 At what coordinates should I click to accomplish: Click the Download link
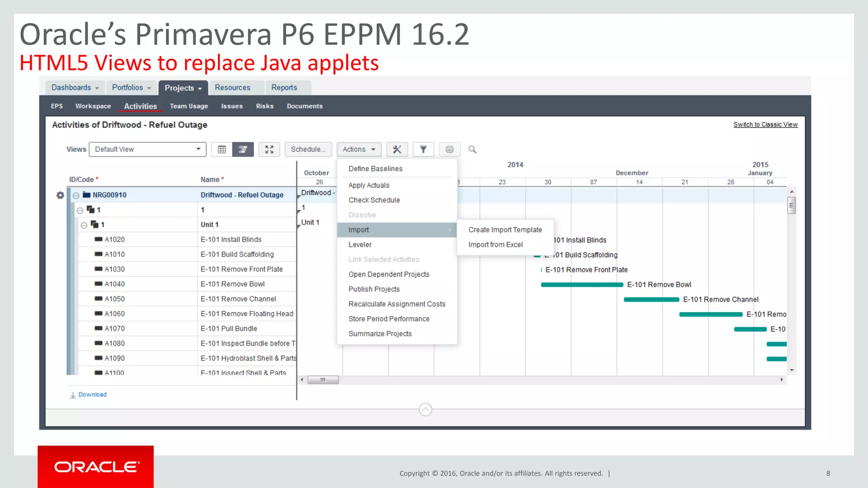pos(92,394)
